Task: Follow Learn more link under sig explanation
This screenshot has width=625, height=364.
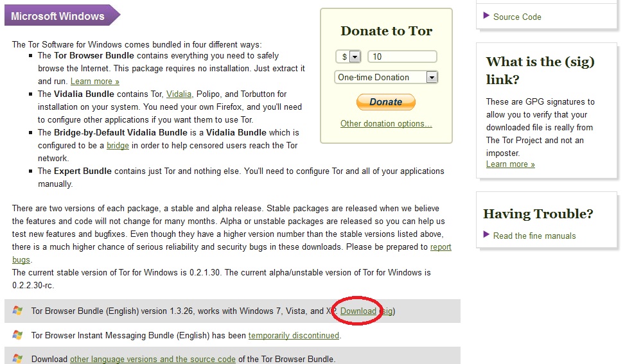Action: 510,164
